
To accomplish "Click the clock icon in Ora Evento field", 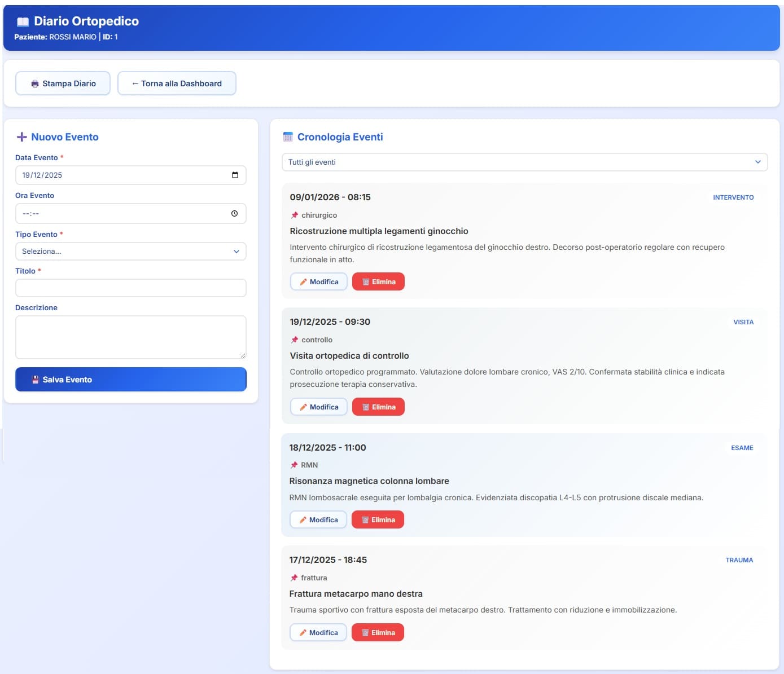I will tap(235, 214).
